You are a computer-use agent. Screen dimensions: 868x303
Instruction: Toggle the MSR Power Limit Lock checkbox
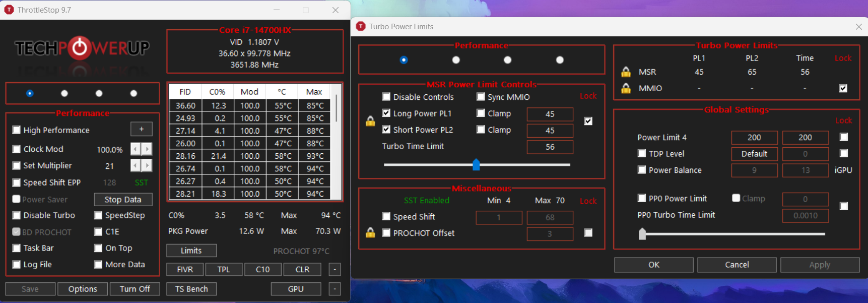[588, 121]
